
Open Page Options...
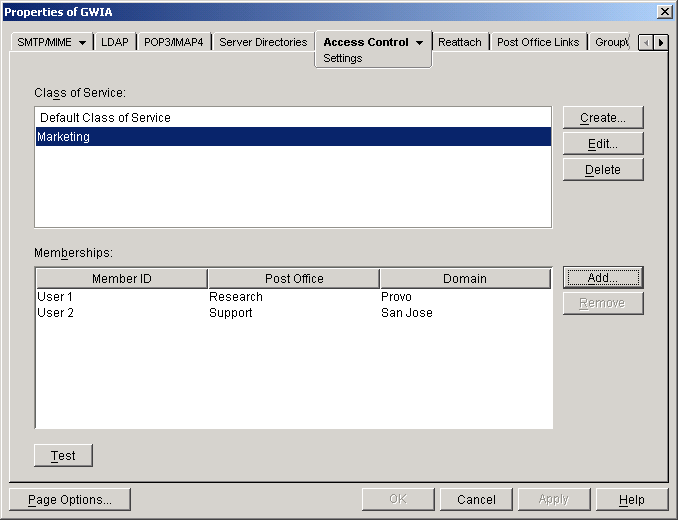[x=70, y=500]
